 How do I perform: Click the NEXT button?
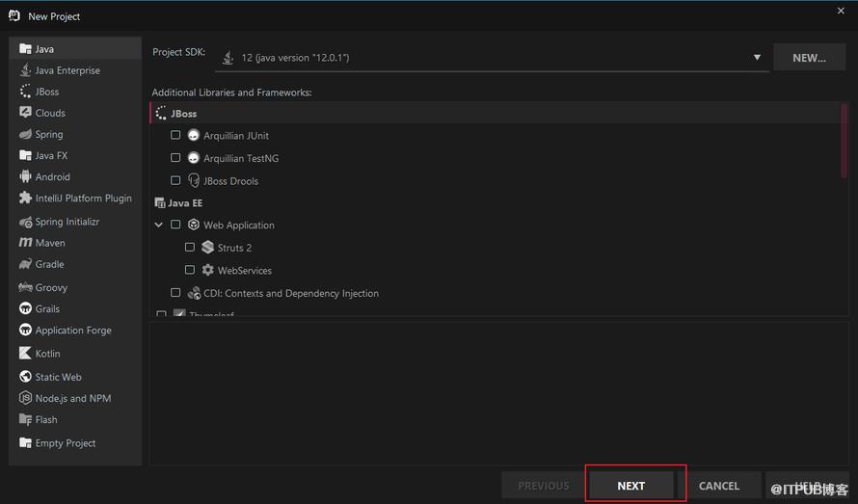tap(630, 486)
